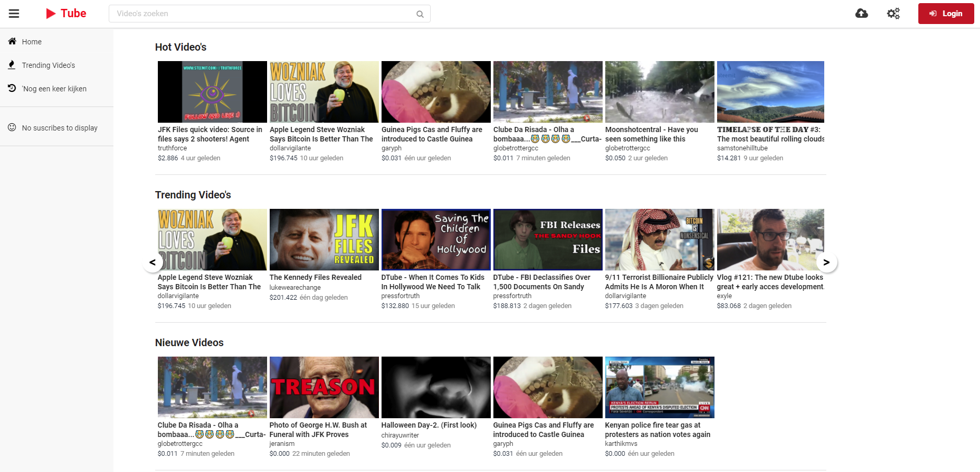Click the DTube logo
The image size is (980, 472).
pyautogui.click(x=66, y=14)
